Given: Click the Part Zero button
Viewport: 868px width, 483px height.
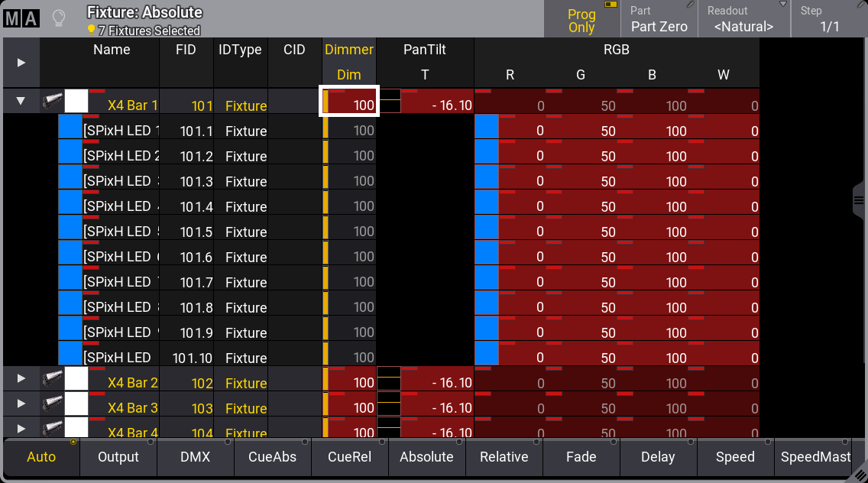Looking at the screenshot, I should pos(659,26).
